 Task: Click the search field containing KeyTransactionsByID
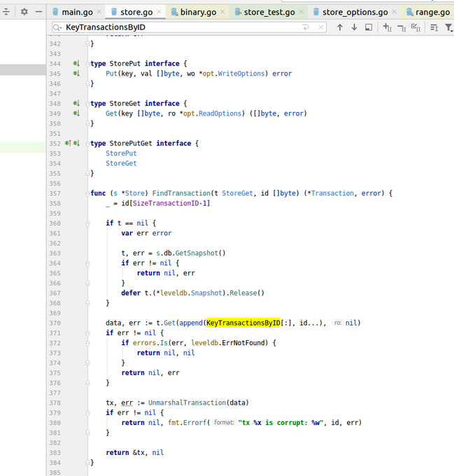point(189,27)
